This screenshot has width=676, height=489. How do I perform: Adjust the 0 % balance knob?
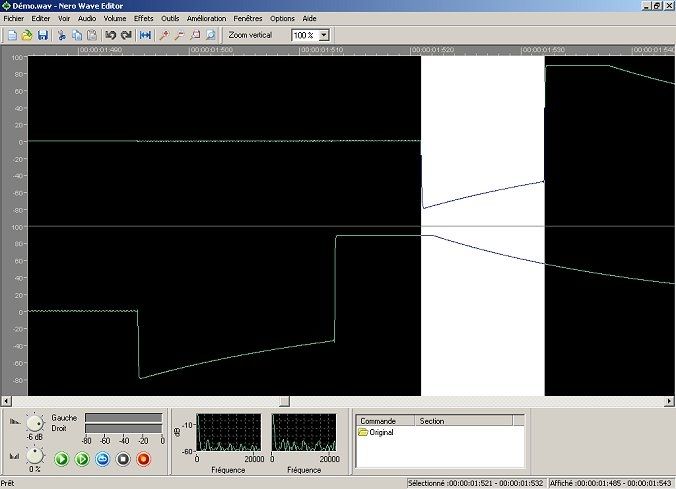point(35,455)
